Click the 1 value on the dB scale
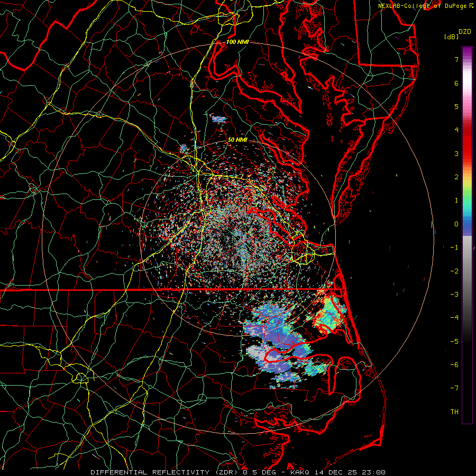The height and width of the screenshot is (476, 476). (456, 200)
